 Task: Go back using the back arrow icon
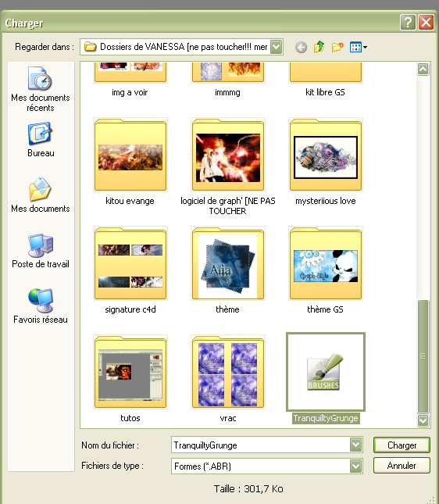pos(301,48)
